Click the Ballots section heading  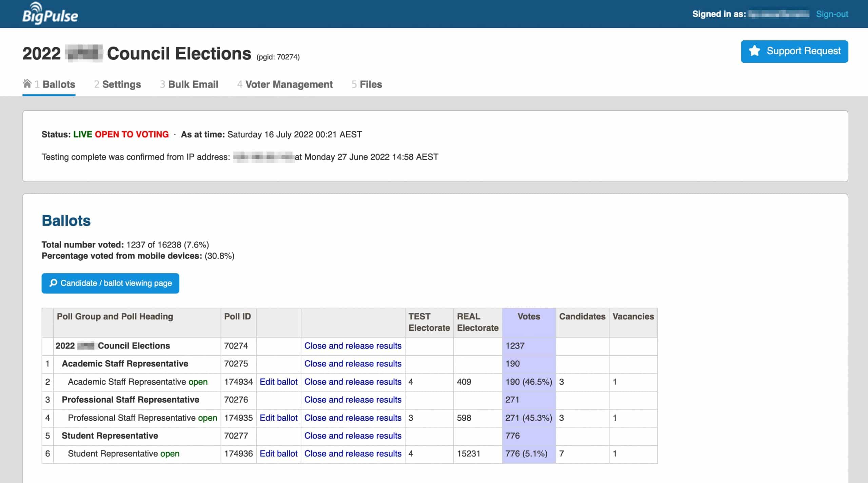pos(66,221)
